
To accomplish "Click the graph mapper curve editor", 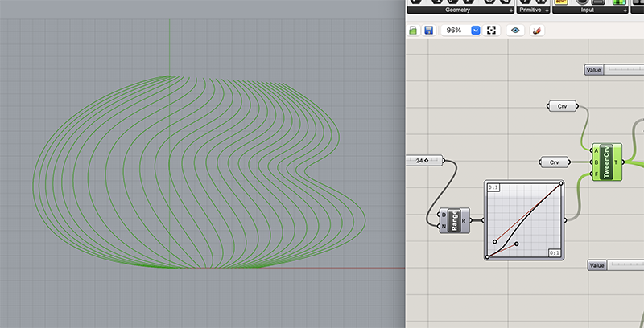I will pyautogui.click(x=523, y=219).
